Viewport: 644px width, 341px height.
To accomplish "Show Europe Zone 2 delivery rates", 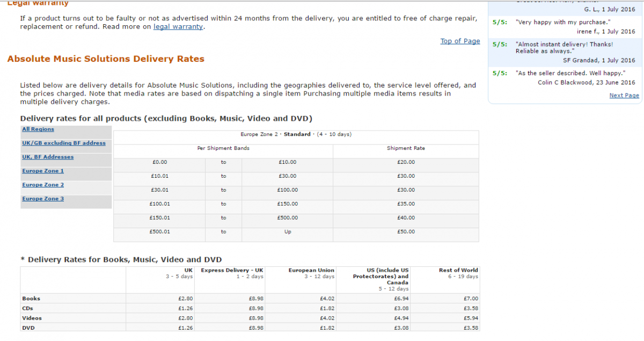I will tap(43, 185).
